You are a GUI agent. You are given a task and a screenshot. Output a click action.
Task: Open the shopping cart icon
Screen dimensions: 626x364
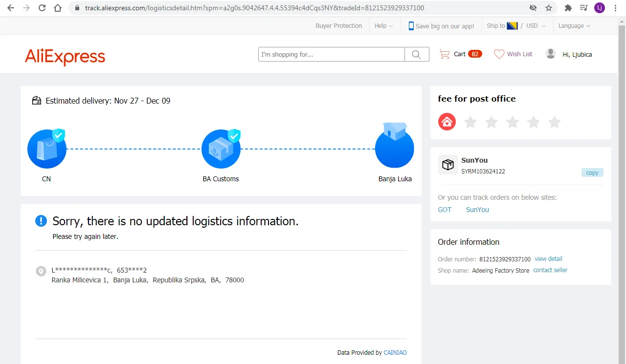[x=445, y=54]
